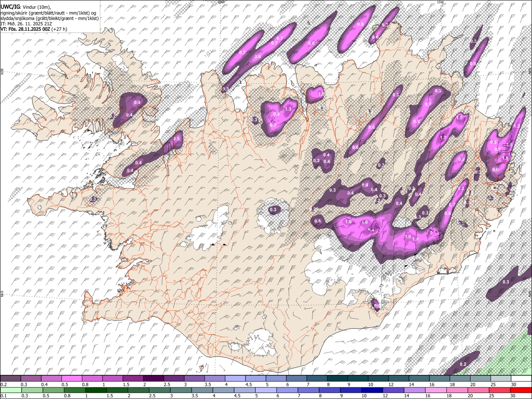Select snow legend swatch between 0.8 and 1
The height and width of the screenshot is (399, 532).
(x=92, y=378)
